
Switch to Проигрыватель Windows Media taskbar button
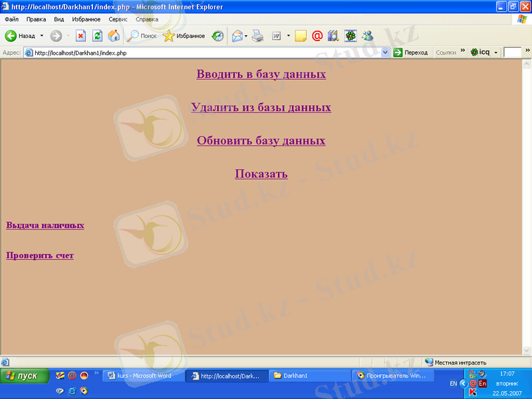[x=394, y=376]
